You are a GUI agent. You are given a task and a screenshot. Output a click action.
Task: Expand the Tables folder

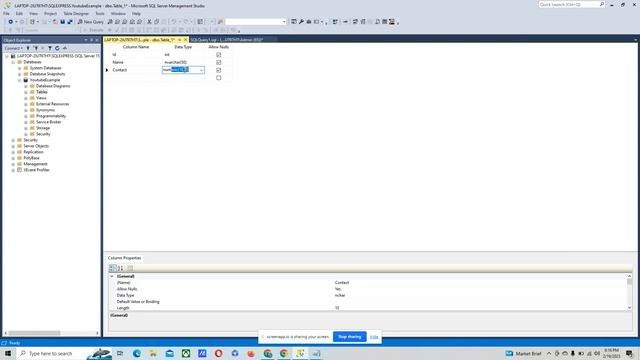click(26, 92)
